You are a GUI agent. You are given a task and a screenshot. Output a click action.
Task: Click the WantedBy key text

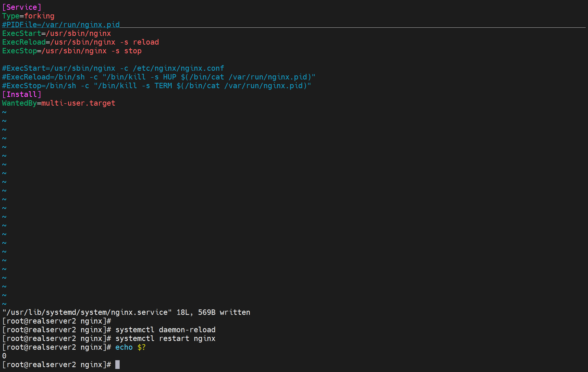coord(19,103)
